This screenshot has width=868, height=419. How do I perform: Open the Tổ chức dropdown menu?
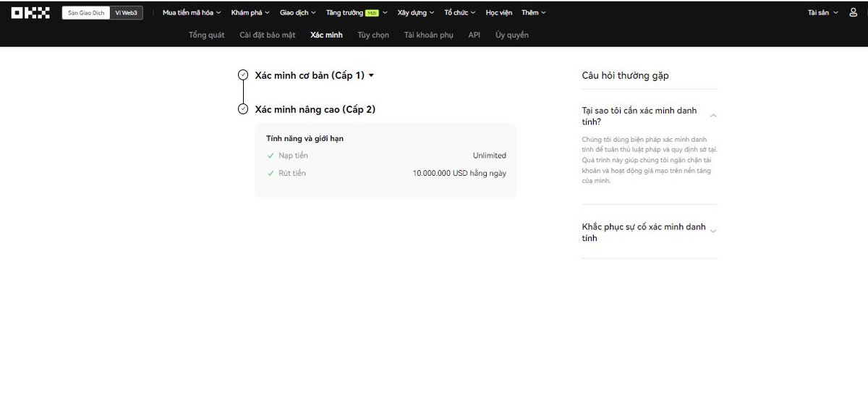coord(460,13)
